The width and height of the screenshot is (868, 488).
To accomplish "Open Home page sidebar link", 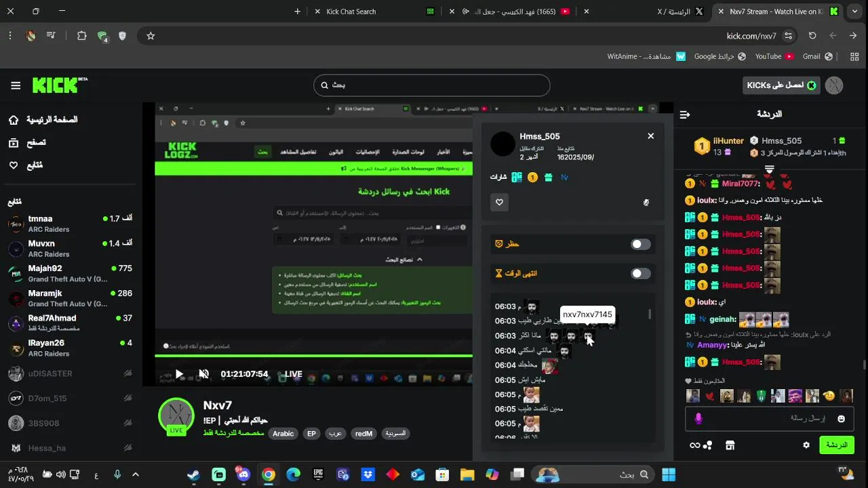I will point(45,120).
